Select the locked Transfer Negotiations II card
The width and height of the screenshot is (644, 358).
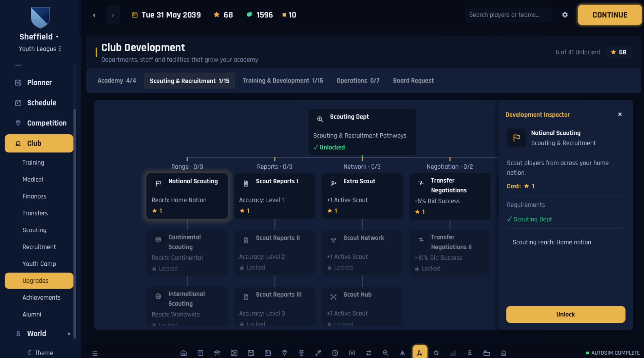(x=450, y=253)
